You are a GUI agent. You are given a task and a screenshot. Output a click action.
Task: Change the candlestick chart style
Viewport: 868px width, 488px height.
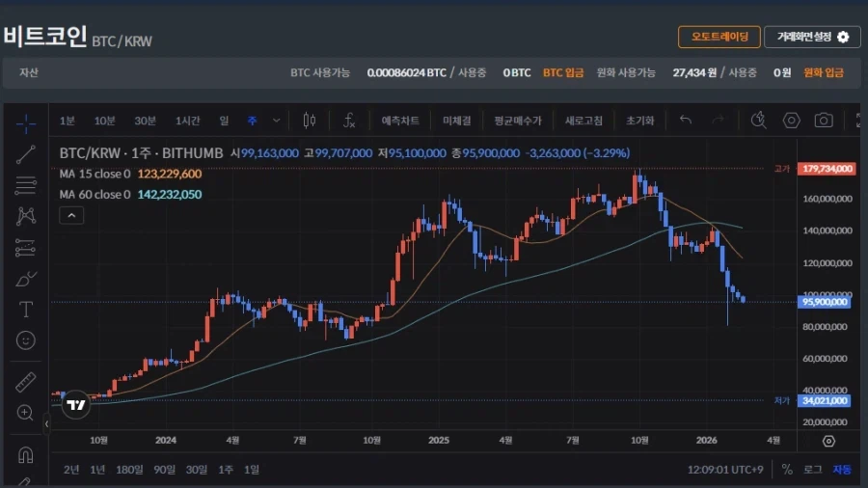point(310,120)
